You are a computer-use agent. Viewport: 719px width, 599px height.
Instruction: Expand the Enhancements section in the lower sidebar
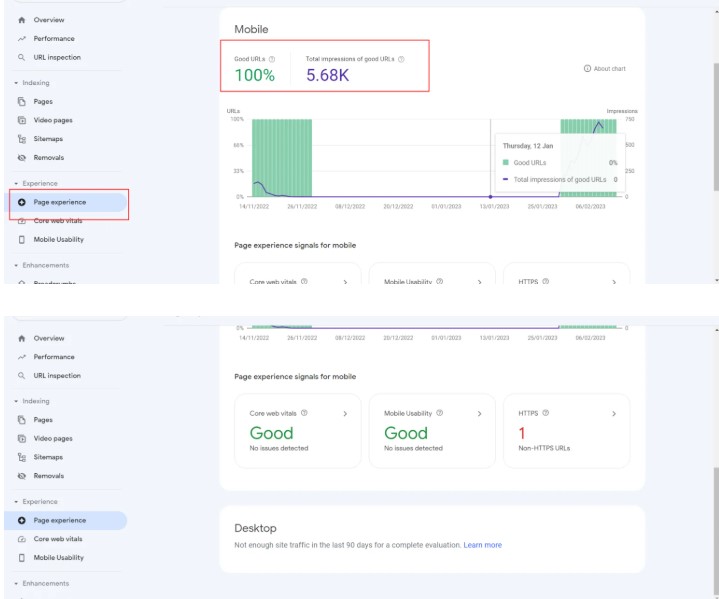coord(17,583)
